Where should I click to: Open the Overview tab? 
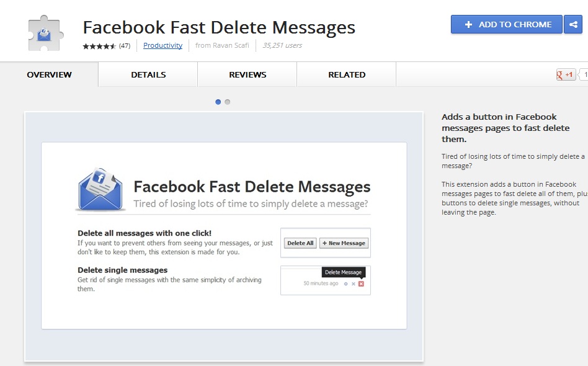(49, 74)
